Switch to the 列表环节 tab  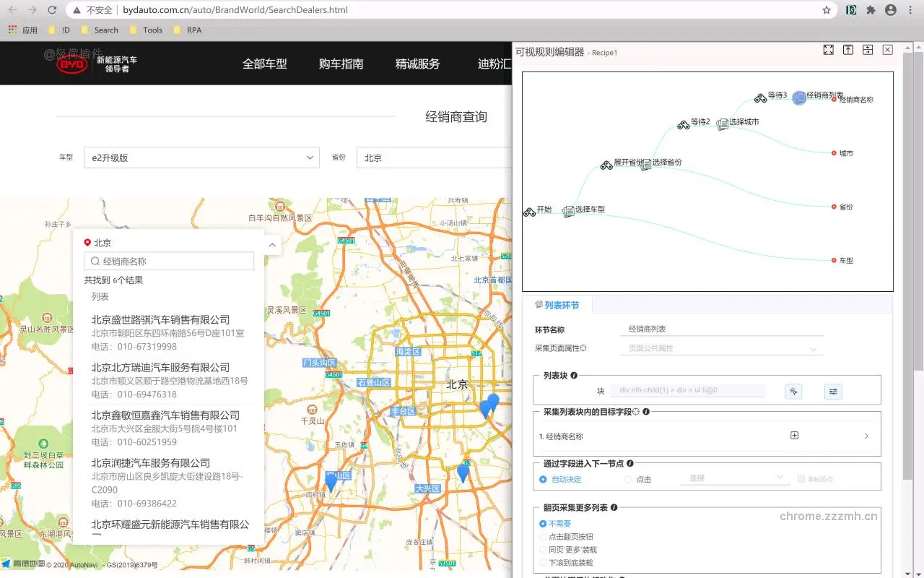point(562,304)
